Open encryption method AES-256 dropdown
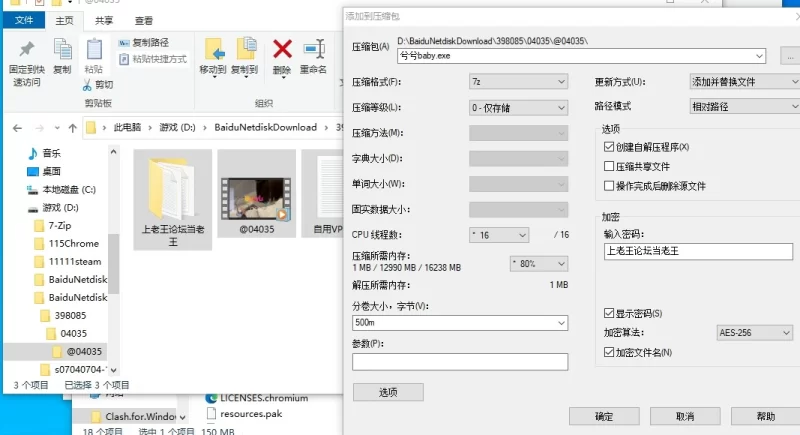 coord(755,333)
